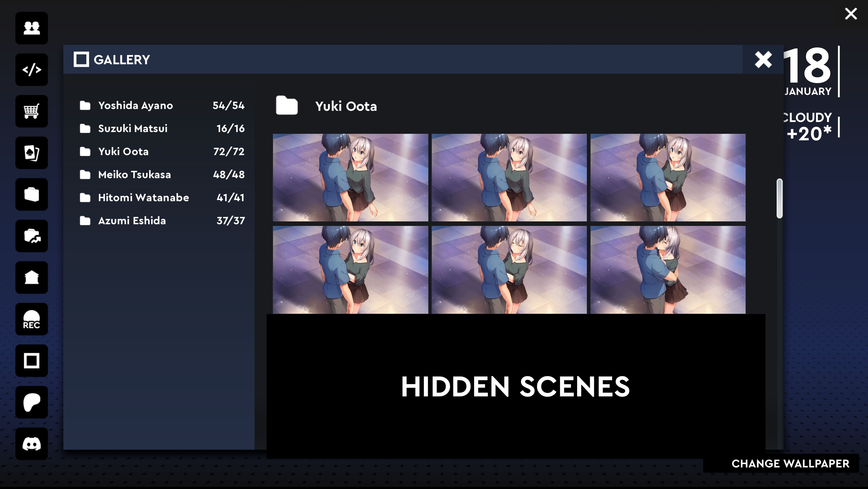Close the Gallery window panel
The width and height of the screenshot is (868, 489).
(763, 59)
